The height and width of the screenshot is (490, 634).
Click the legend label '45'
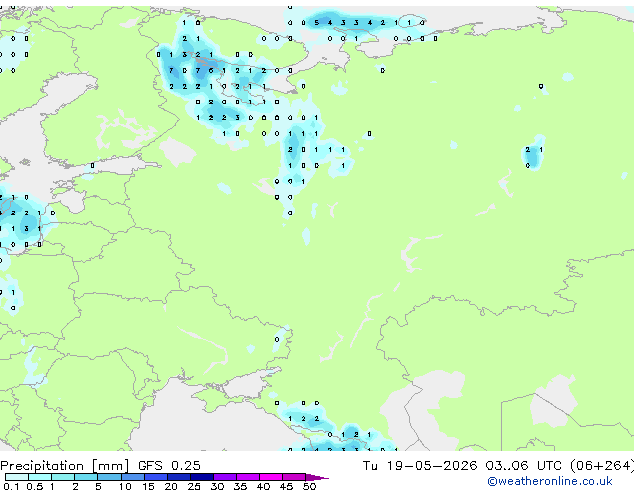(286, 486)
